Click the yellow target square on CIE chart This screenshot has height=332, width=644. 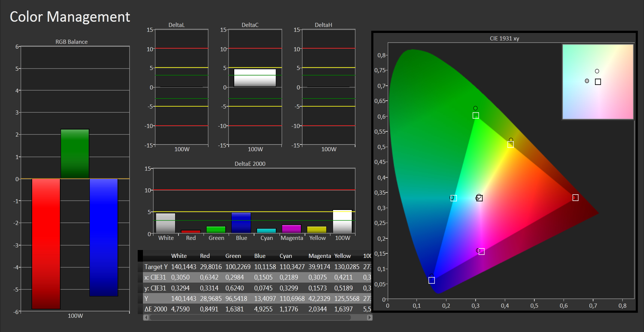point(510,144)
